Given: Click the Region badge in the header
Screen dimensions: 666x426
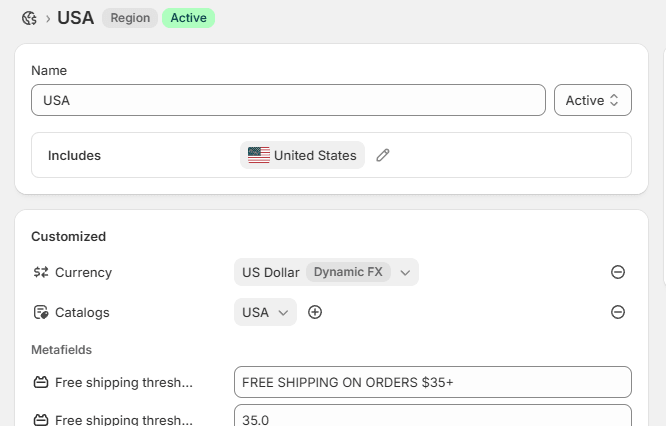Looking at the screenshot, I should pyautogui.click(x=130, y=18).
